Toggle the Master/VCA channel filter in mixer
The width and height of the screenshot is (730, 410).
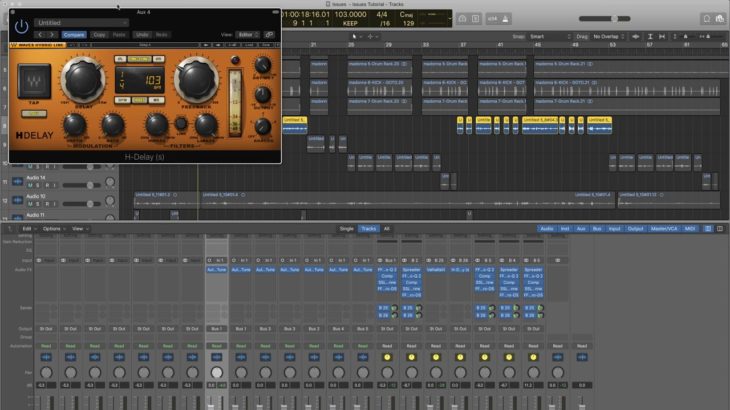tap(664, 229)
